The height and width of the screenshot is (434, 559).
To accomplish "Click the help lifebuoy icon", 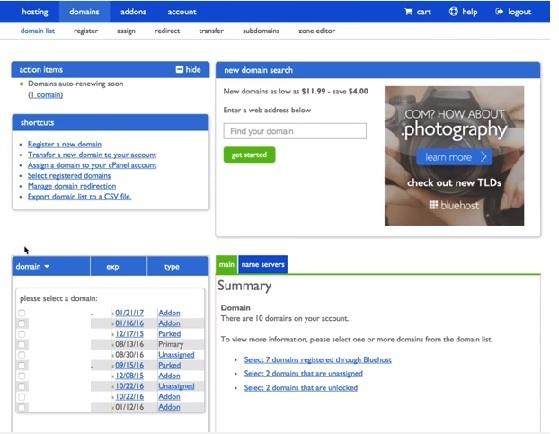I will pos(453,11).
